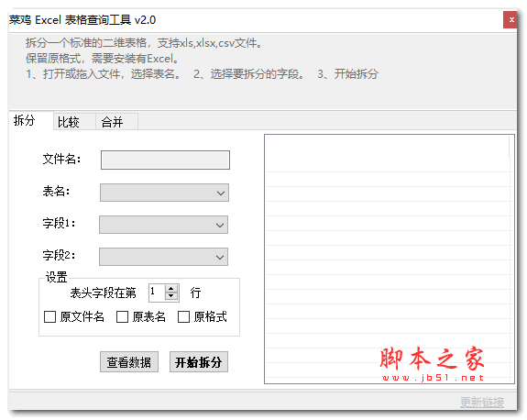Open the 字段1 dropdown list
The height and width of the screenshot is (420, 527).
(163, 225)
